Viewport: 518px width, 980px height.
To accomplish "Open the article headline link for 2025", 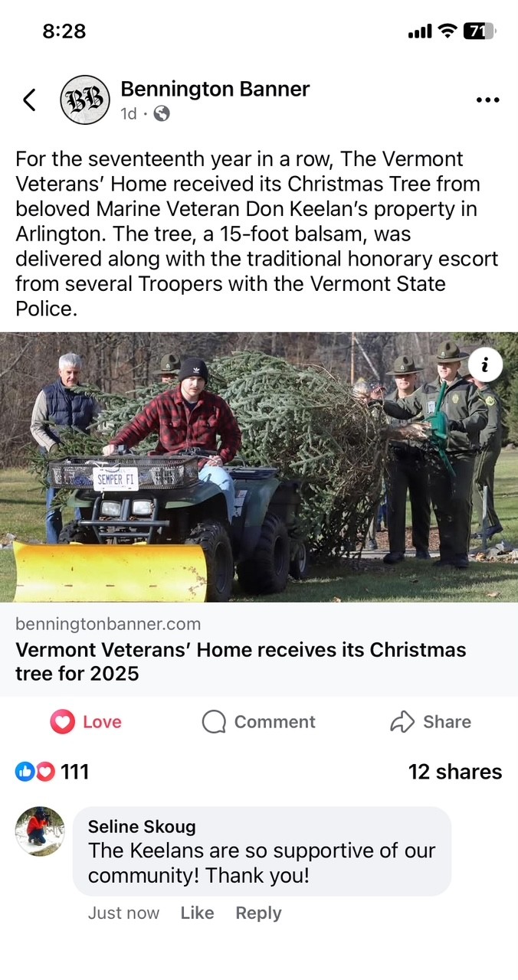I will click(241, 661).
